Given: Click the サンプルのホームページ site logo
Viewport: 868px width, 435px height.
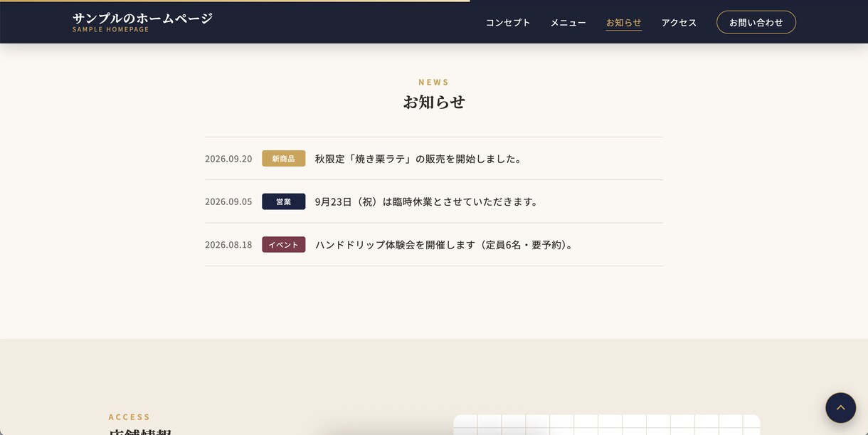Looking at the screenshot, I should click(x=142, y=21).
